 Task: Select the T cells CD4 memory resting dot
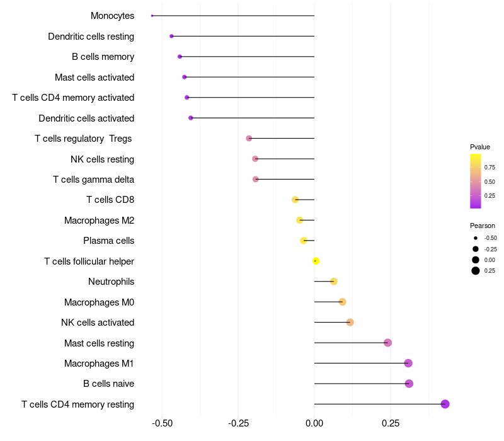(445, 404)
